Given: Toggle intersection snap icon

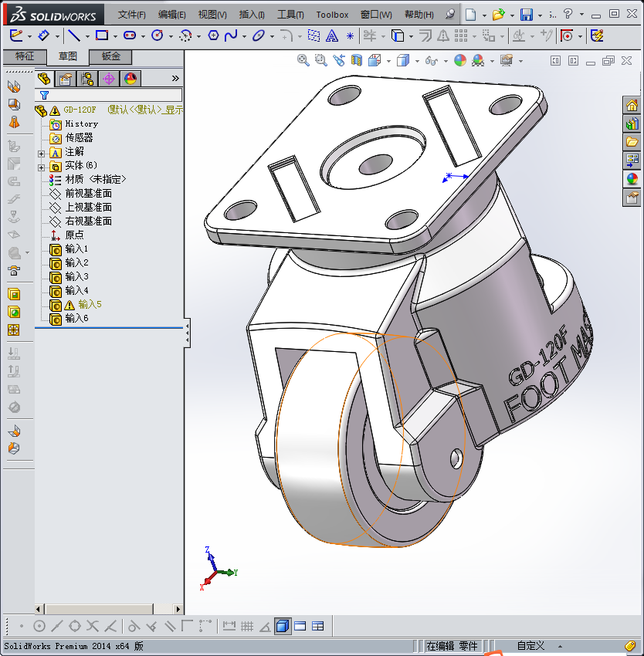Looking at the screenshot, I should coord(93,626).
